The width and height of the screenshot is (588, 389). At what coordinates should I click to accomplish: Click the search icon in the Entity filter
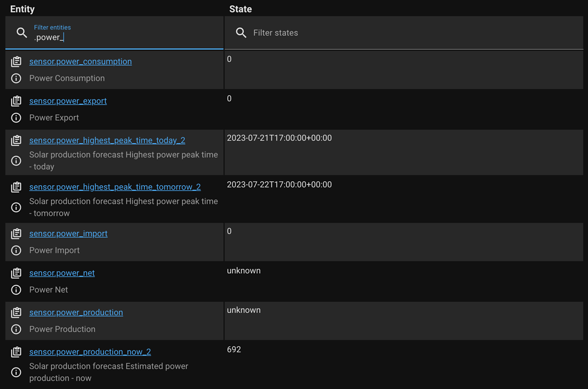[22, 32]
